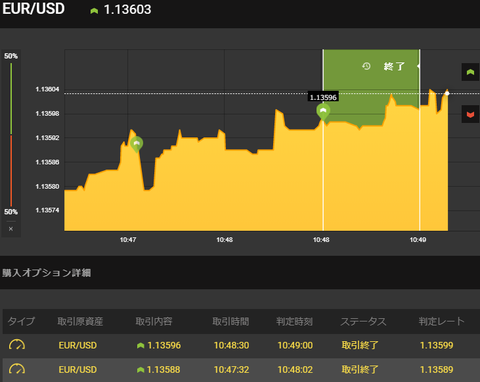Click the 判定レート column header

[x=441, y=321]
